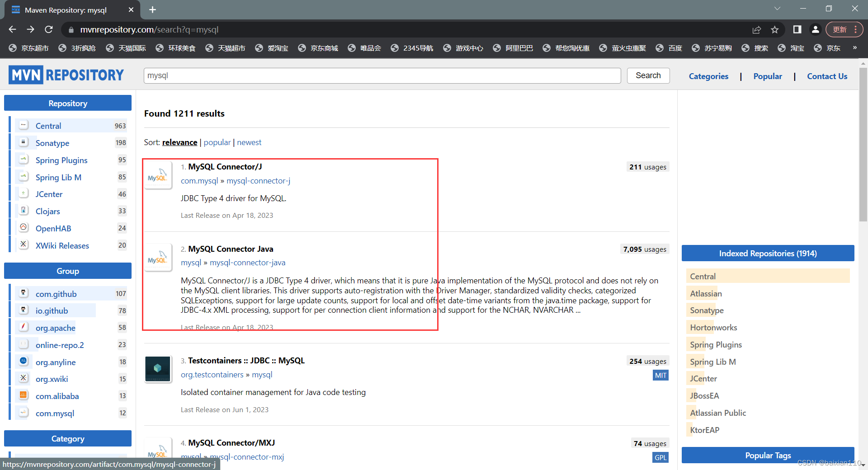This screenshot has height=470, width=868.
Task: Click the Clojars repository icon
Action: (24, 210)
